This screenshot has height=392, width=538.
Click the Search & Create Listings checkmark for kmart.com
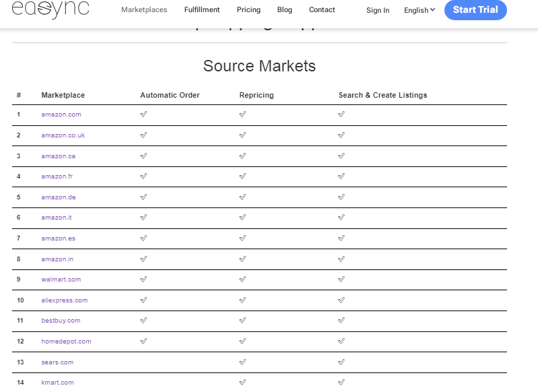tap(341, 382)
